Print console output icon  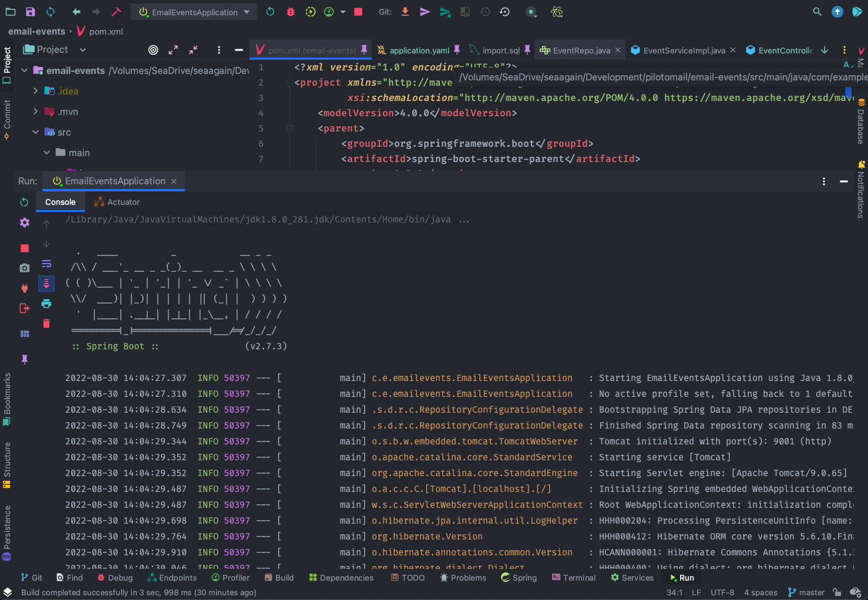pyautogui.click(x=46, y=304)
